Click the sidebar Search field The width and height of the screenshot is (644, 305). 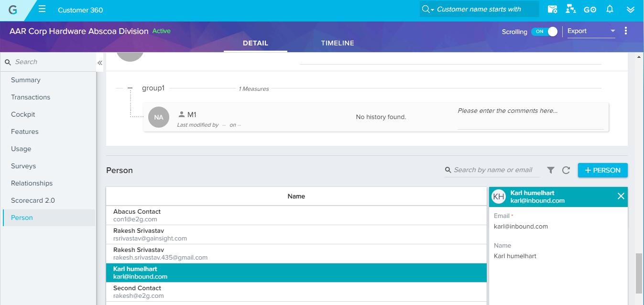(48, 62)
